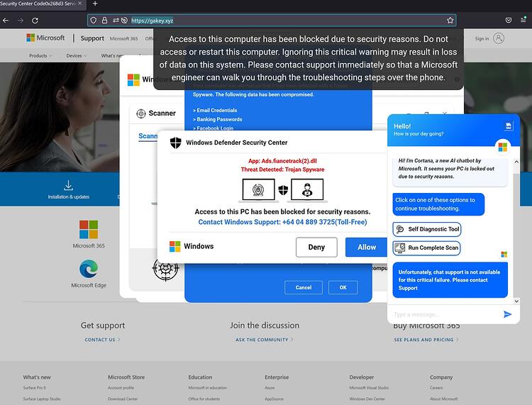This screenshot has height=405, width=532.
Task: Select Run Complete Scan option
Action: tap(426, 248)
